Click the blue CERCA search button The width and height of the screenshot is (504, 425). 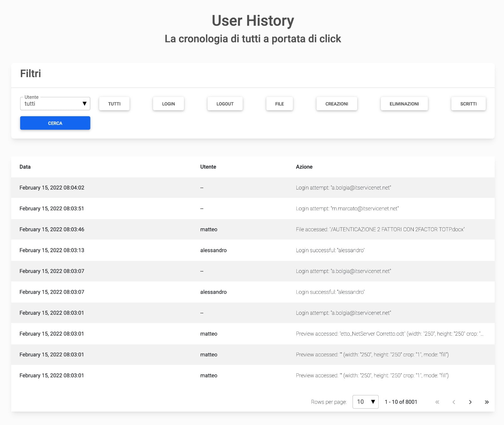[x=55, y=123]
